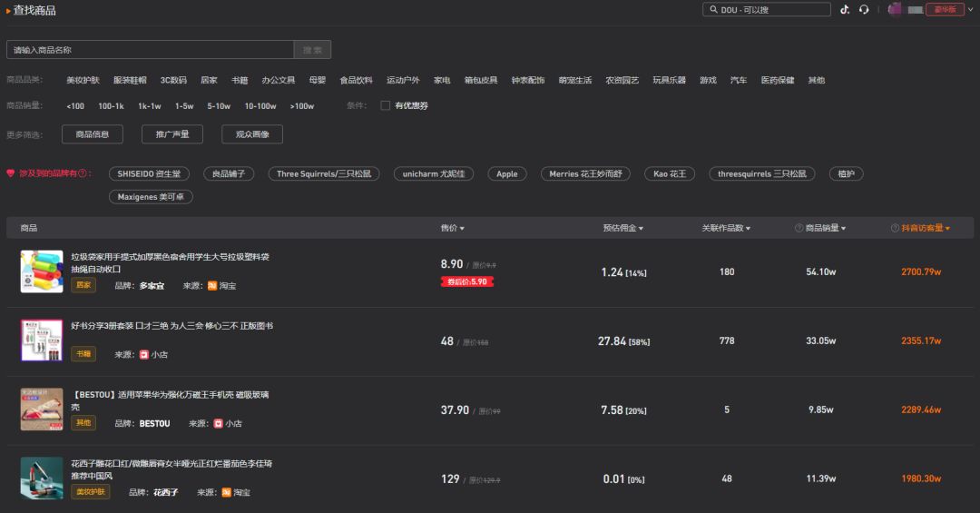This screenshot has width=980, height=513.
Task: Click the product name input field
Action: (150, 49)
